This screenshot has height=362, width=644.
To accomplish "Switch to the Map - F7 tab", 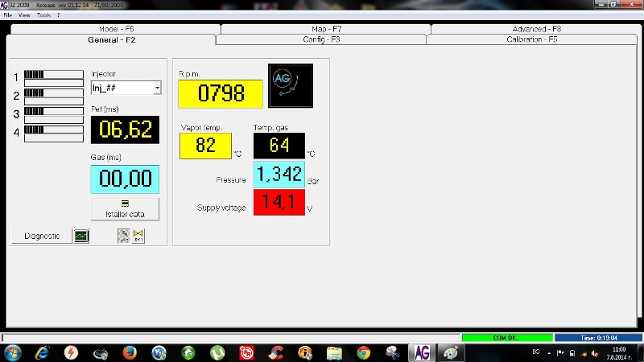I will click(x=326, y=29).
